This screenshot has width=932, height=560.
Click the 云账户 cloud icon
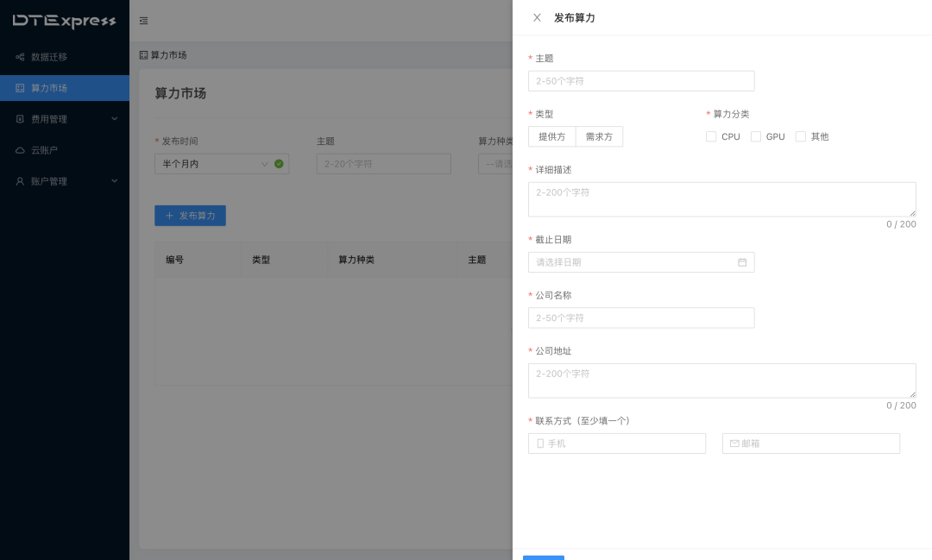click(20, 150)
